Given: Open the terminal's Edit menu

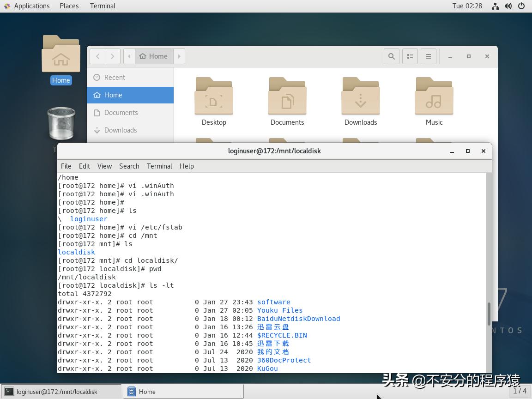Looking at the screenshot, I should (84, 166).
